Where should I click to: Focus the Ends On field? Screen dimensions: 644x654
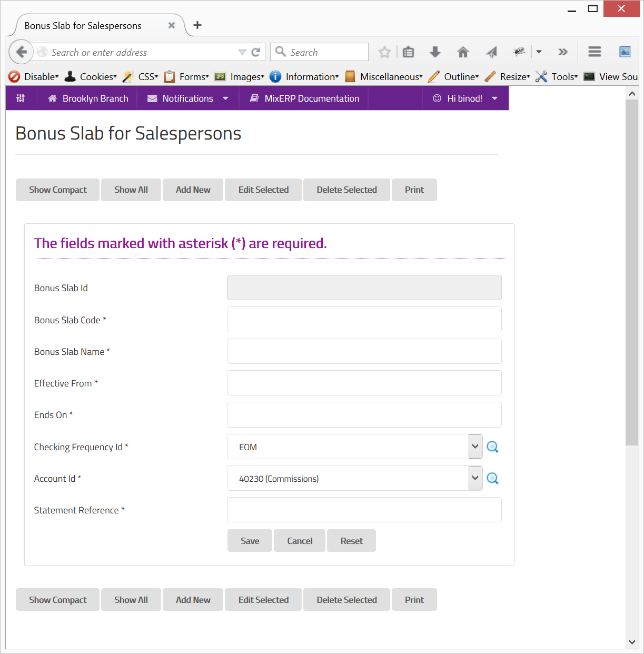pos(364,415)
